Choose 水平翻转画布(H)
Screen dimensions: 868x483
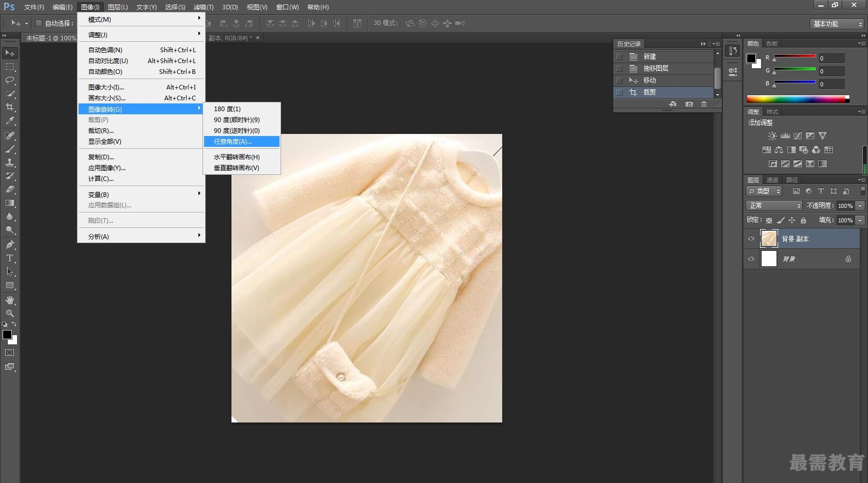coord(242,157)
